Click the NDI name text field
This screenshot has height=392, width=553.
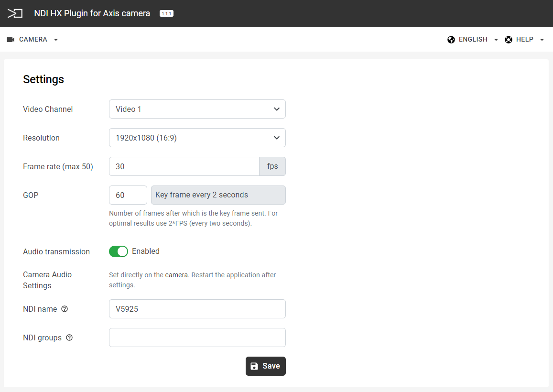(x=197, y=309)
